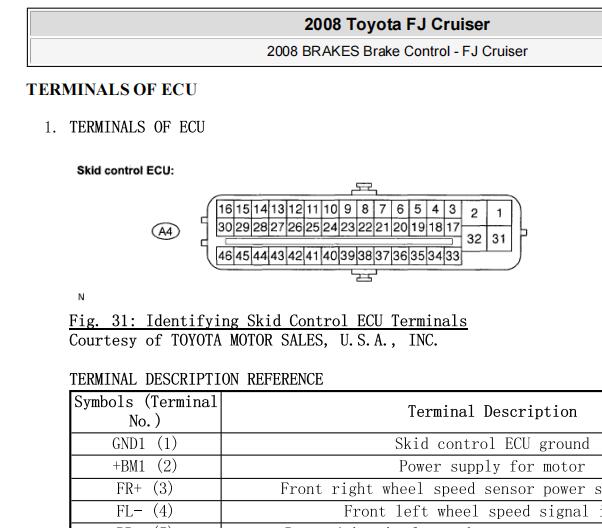Click terminal 20 in connector diagram
602x528 pixels.
(400, 227)
